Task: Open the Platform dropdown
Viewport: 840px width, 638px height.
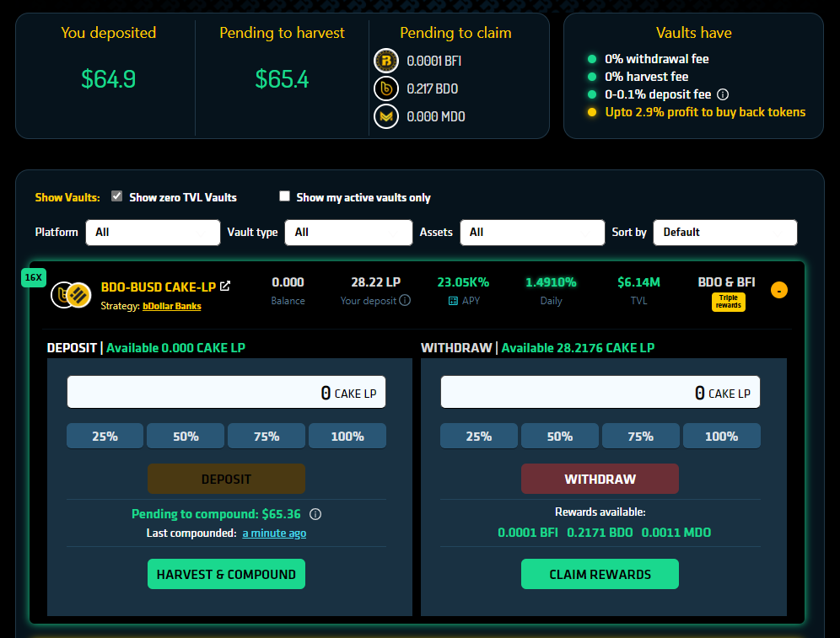Action: pyautogui.click(x=153, y=233)
